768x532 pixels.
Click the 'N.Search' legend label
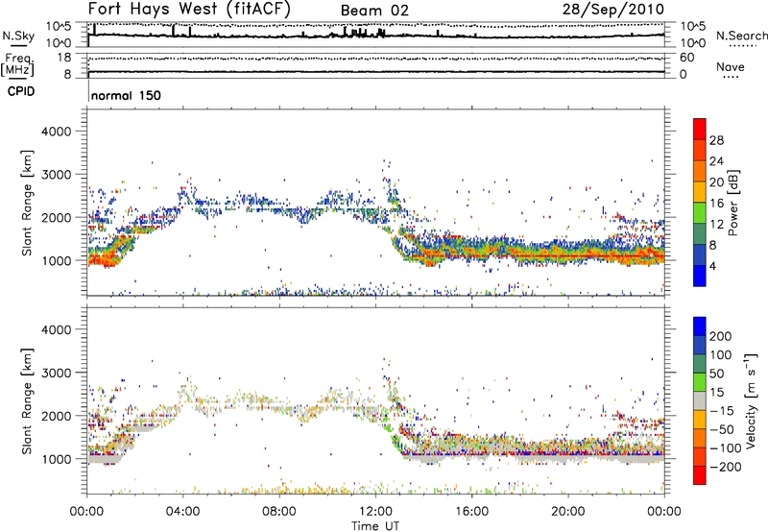[741, 36]
